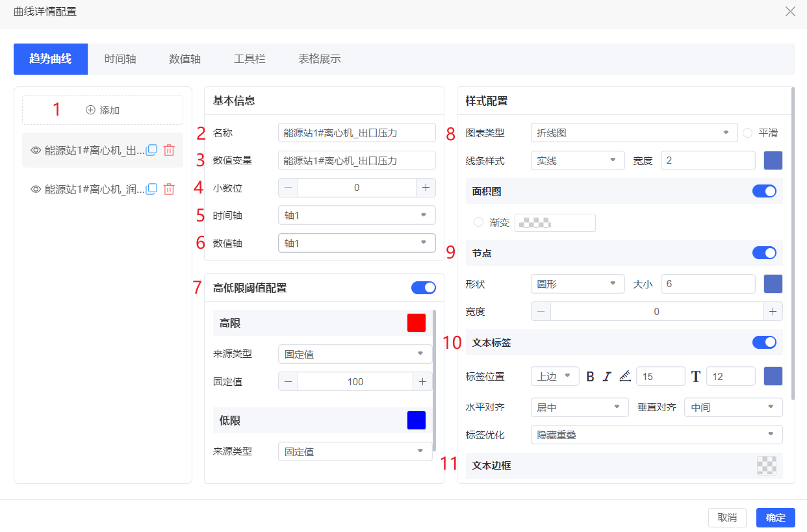This screenshot has width=807, height=532.
Task: Expand the 数值轴 selection dropdown
Action: coord(356,243)
